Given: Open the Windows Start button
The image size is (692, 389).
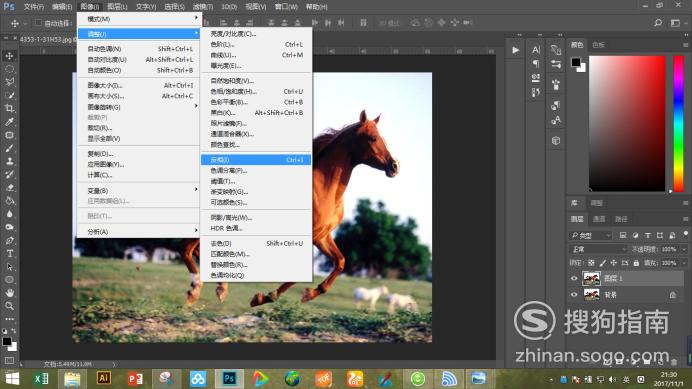Looking at the screenshot, I should point(12,378).
